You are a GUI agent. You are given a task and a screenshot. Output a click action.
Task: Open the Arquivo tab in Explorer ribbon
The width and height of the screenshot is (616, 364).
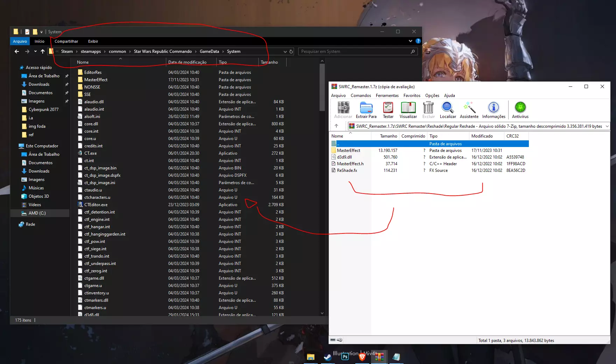pos(20,41)
